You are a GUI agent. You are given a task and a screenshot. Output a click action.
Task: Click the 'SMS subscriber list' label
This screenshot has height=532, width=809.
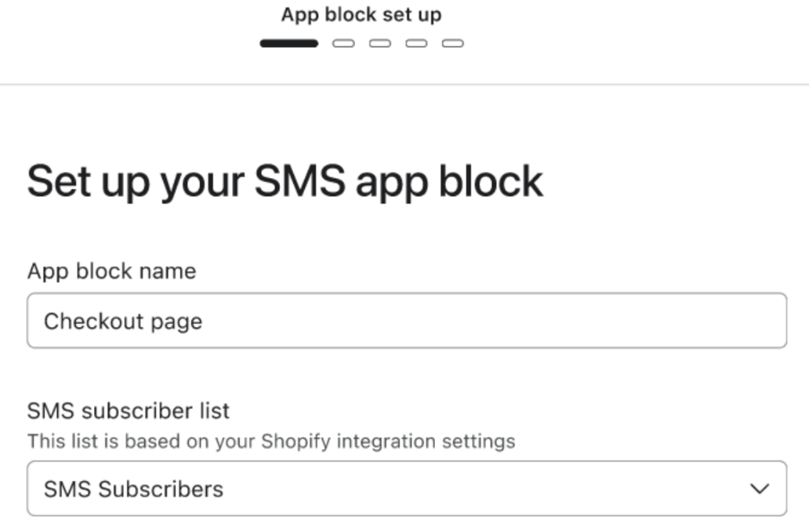(129, 410)
